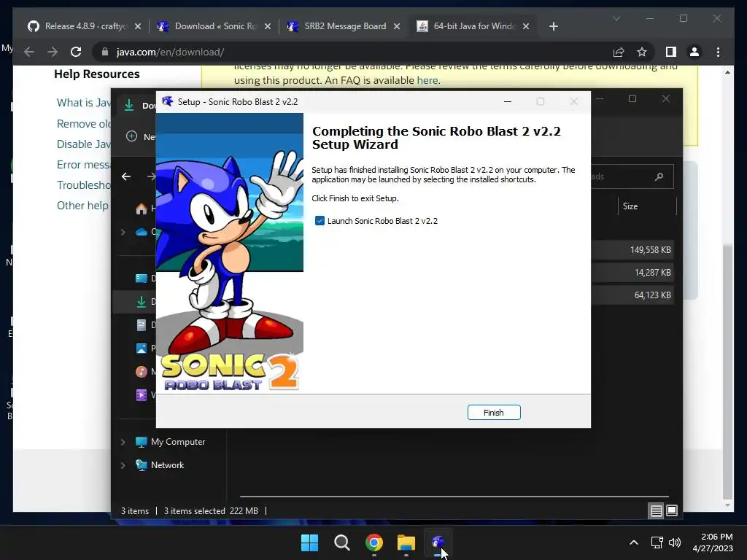
Task: Open Downloads folder icon in sidebar
Action: (x=142, y=301)
